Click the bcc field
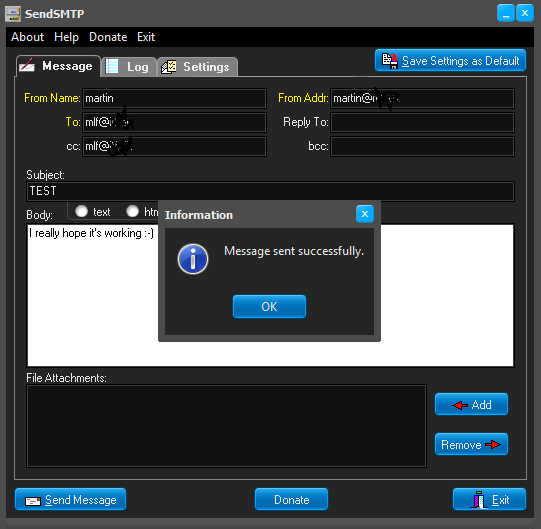Image resolution: width=541 pixels, height=529 pixels. [x=422, y=146]
